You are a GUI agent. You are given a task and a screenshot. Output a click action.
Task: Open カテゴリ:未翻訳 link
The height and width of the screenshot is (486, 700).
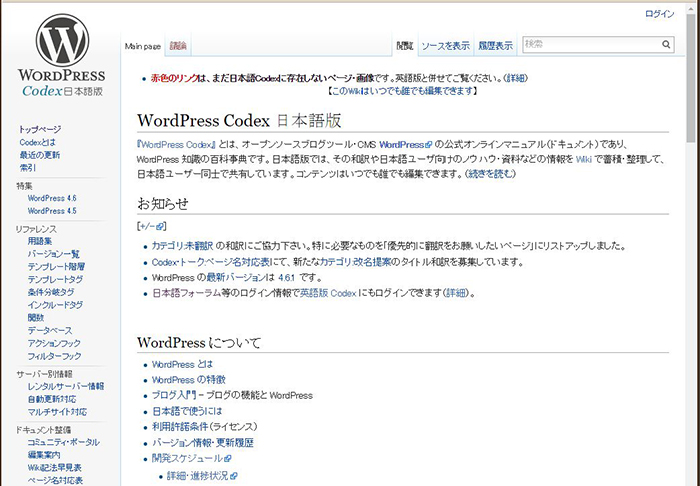183,246
